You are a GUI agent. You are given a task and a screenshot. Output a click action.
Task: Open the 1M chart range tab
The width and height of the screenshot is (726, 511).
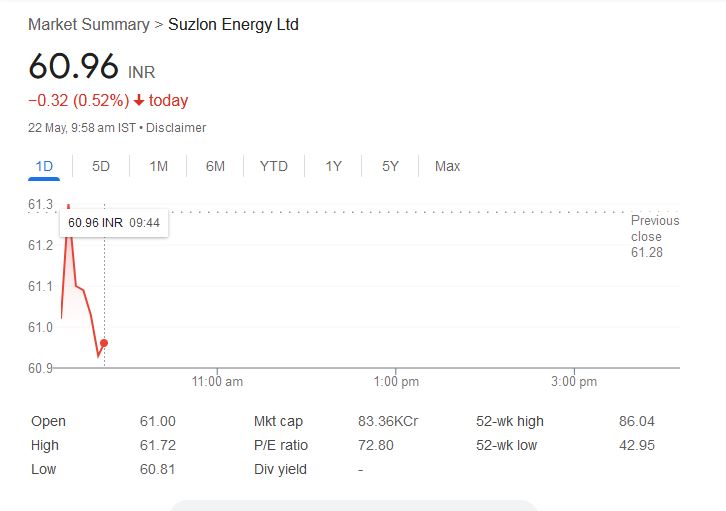pyautogui.click(x=158, y=166)
